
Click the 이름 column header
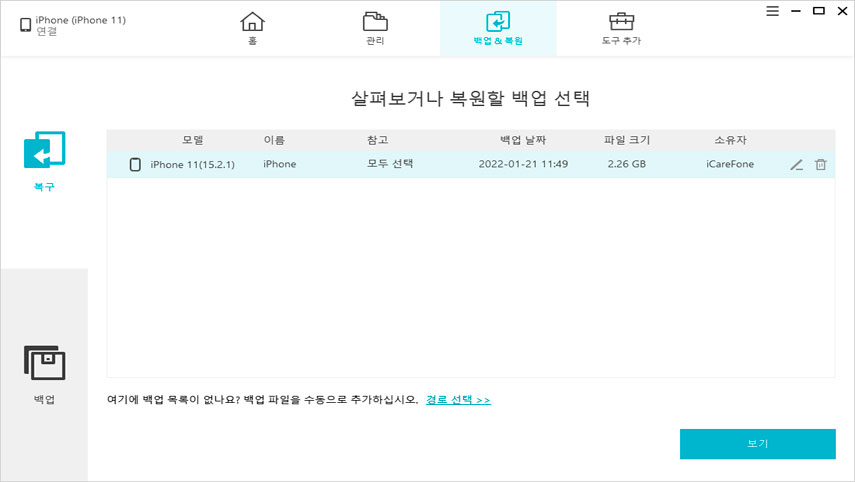coord(274,140)
